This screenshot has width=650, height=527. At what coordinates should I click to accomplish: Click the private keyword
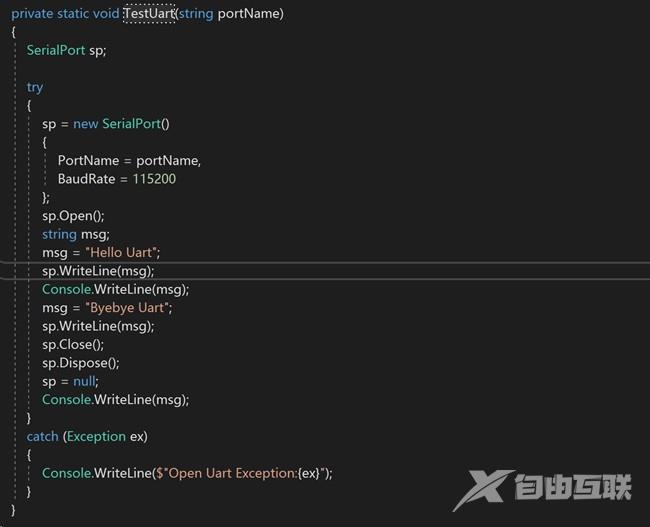click(x=35, y=14)
